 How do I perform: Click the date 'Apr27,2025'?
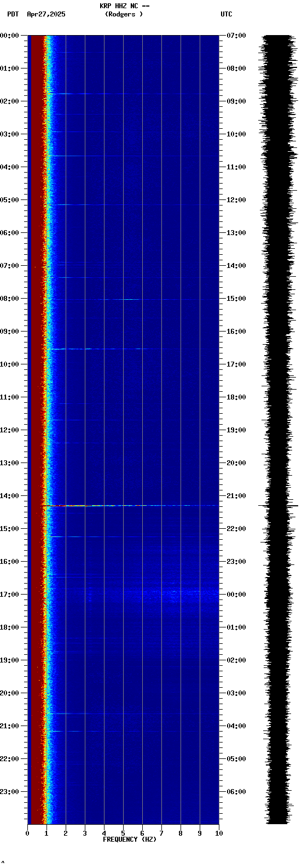(x=46, y=14)
